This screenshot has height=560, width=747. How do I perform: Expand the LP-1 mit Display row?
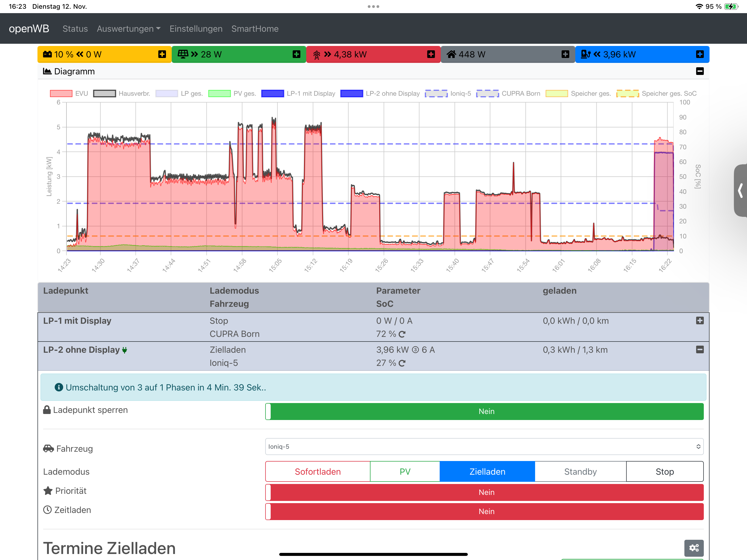click(700, 321)
